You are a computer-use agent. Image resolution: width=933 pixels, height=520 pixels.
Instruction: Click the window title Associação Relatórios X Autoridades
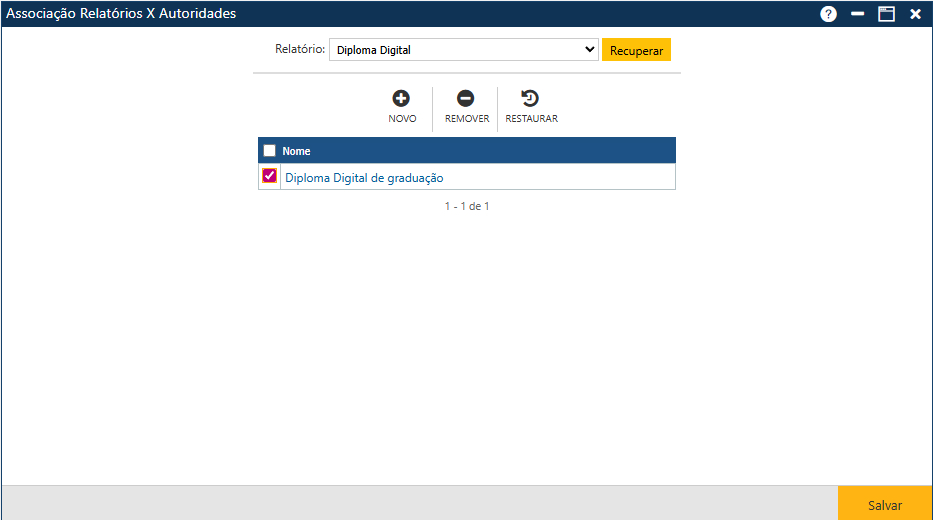coord(121,14)
